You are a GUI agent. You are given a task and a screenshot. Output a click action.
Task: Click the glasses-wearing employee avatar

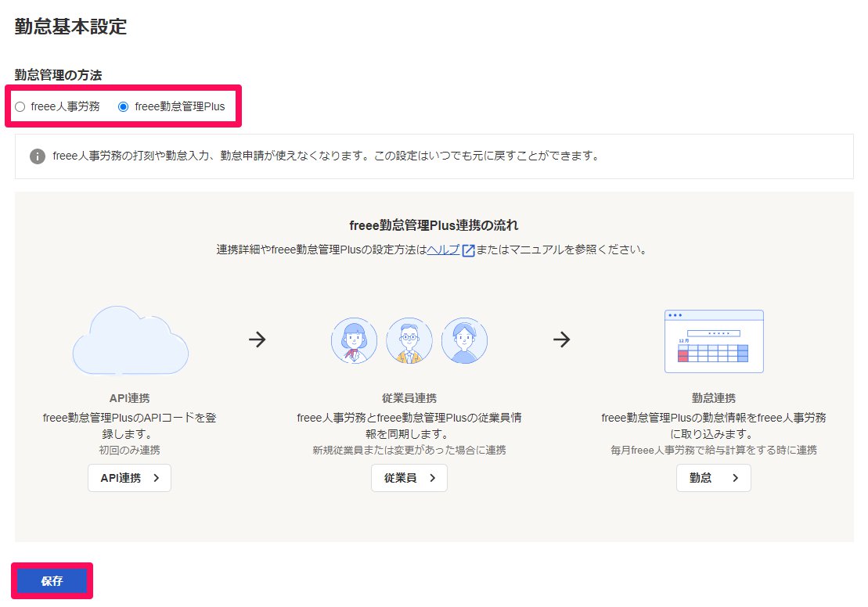click(x=409, y=340)
